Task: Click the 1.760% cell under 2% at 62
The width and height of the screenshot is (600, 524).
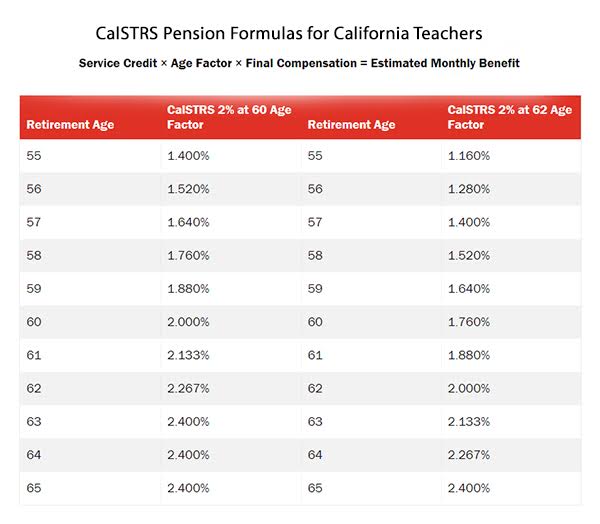Action: [469, 322]
